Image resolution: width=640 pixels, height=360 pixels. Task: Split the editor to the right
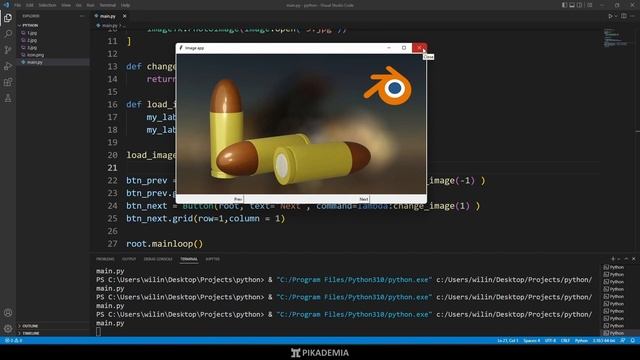[624, 16]
